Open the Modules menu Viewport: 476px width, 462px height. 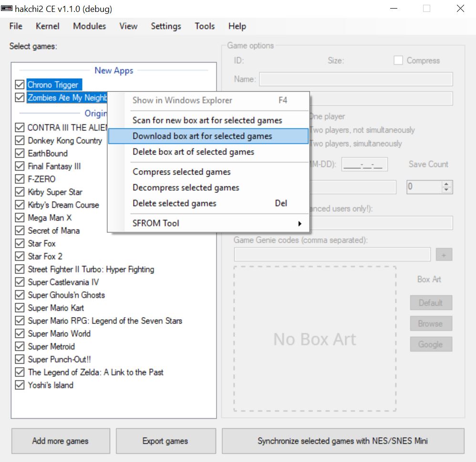pos(89,26)
